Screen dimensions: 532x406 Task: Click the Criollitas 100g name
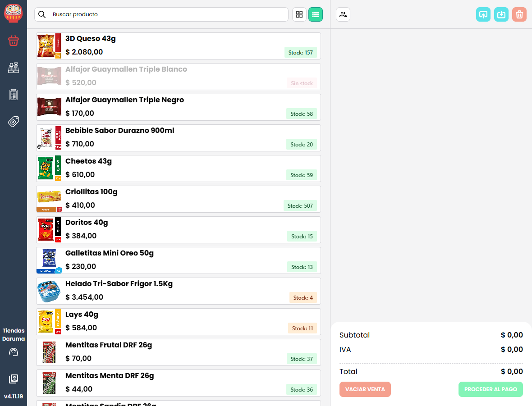click(91, 192)
